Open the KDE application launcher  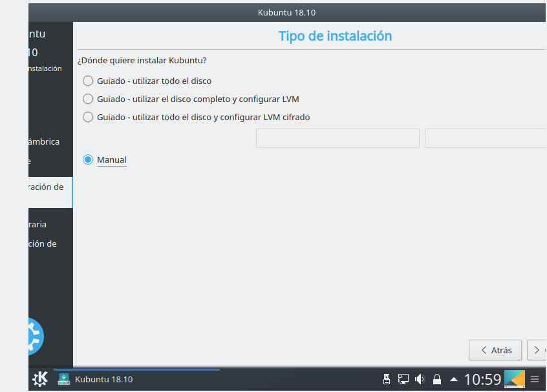(x=40, y=379)
